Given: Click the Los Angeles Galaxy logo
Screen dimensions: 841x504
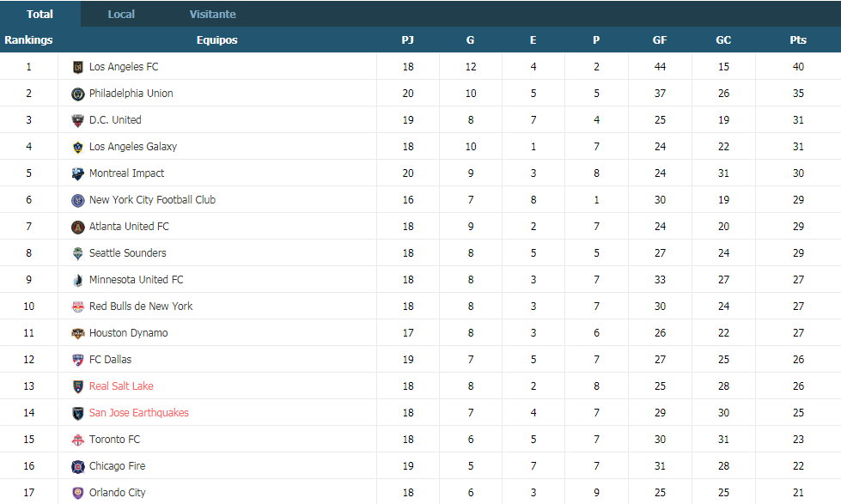Looking at the screenshot, I should (x=78, y=147).
